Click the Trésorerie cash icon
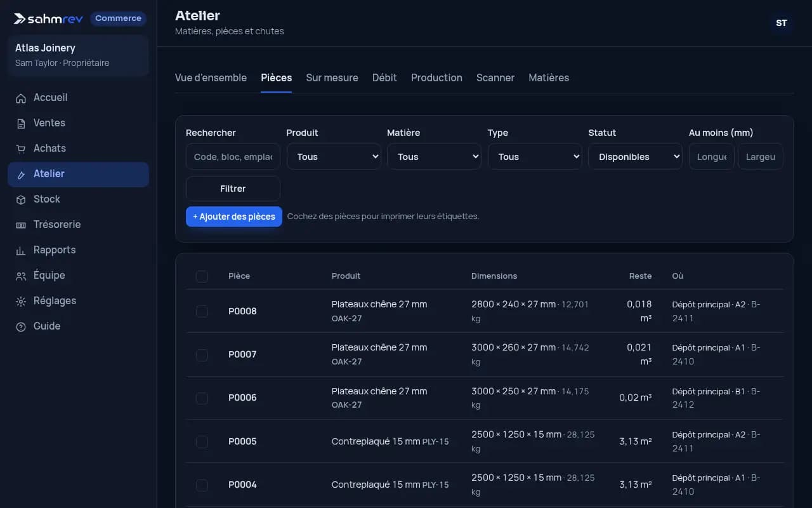This screenshot has height=508, width=812. click(x=21, y=225)
